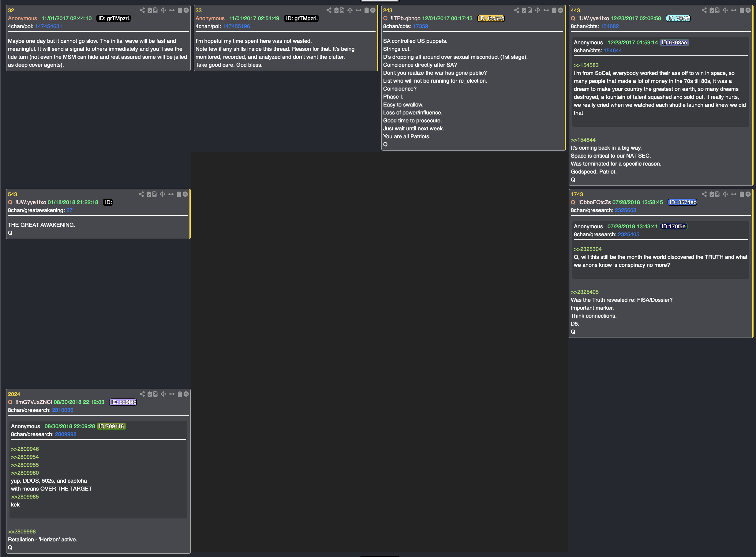756x557 pixels.
Task: Click the move arrows icon on post 33
Action: [x=350, y=10]
